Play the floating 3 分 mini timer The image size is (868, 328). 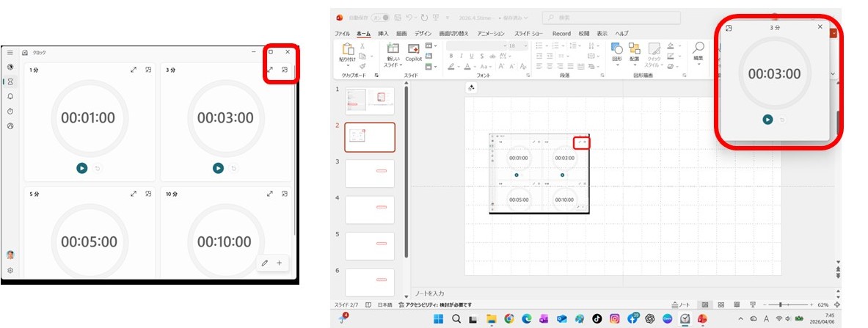(767, 119)
